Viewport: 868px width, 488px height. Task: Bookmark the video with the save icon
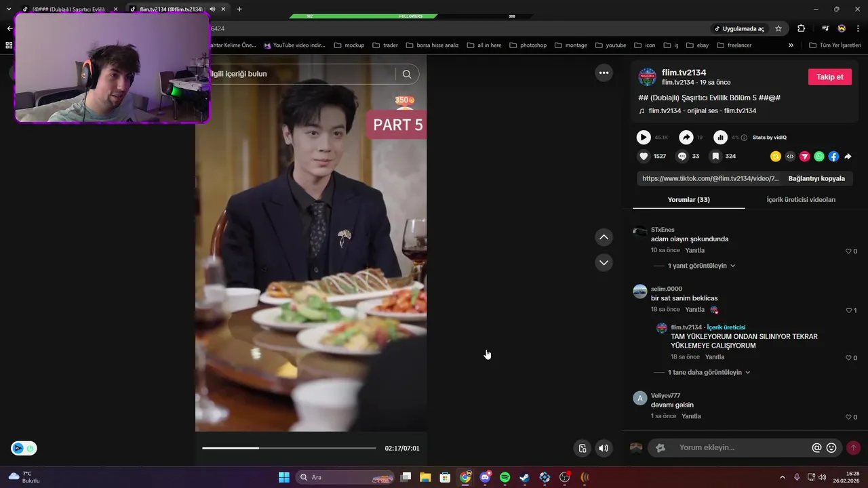point(715,156)
